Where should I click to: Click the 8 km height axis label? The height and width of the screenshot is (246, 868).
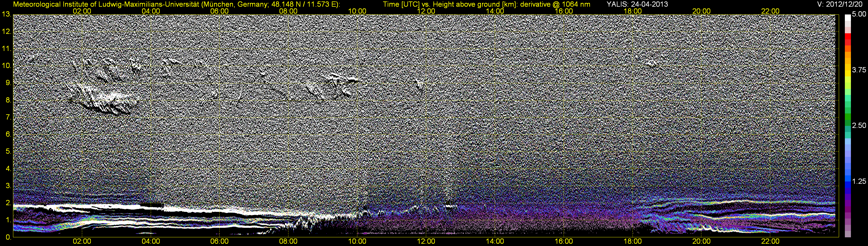[8, 100]
